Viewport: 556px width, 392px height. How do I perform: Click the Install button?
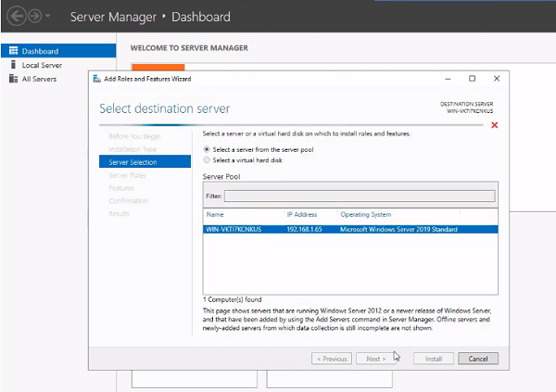tap(434, 359)
